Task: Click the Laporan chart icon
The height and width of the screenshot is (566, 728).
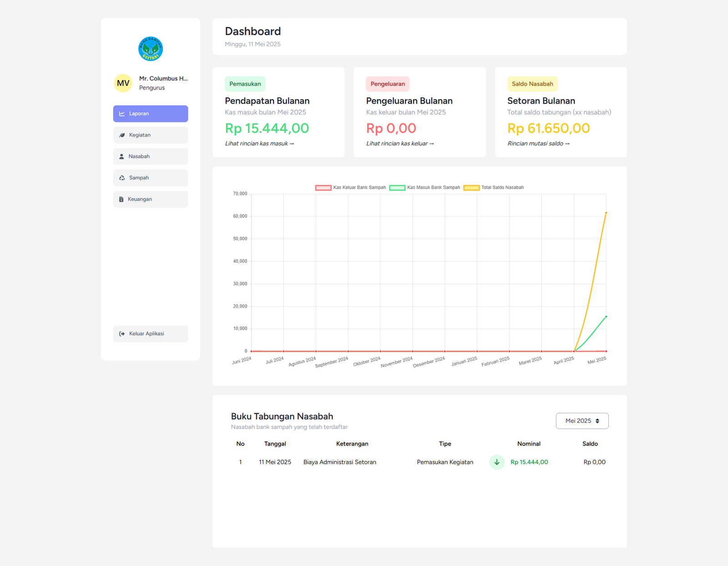Action: 122,114
